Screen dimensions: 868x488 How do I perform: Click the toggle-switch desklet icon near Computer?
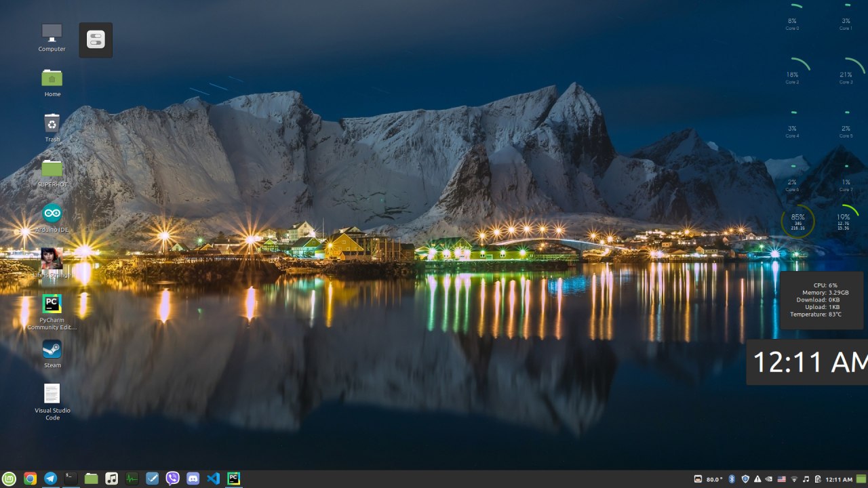coord(96,40)
